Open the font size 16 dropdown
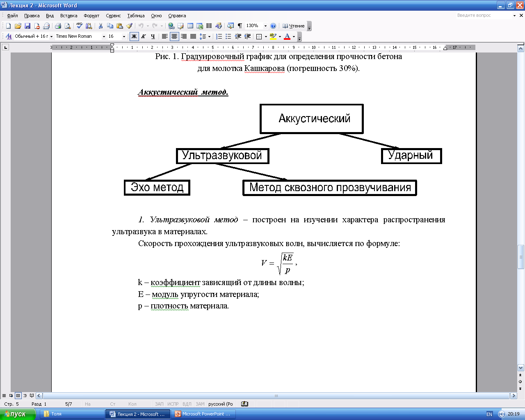This screenshot has width=525, height=420. tap(124, 37)
